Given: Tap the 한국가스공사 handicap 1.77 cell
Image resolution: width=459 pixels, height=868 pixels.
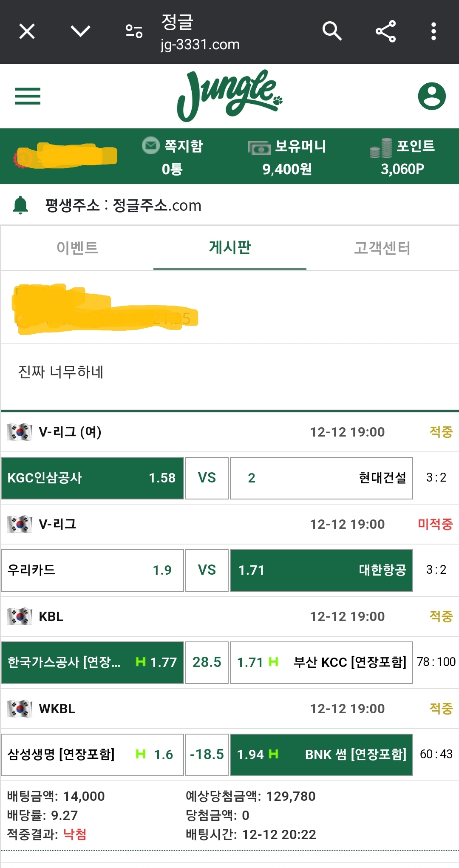Looking at the screenshot, I should (92, 663).
